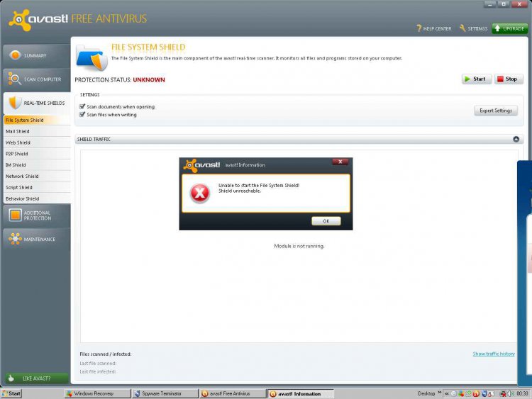The image size is (532, 399).
Task: Select Behavior Shield in list
Action: 37,198
